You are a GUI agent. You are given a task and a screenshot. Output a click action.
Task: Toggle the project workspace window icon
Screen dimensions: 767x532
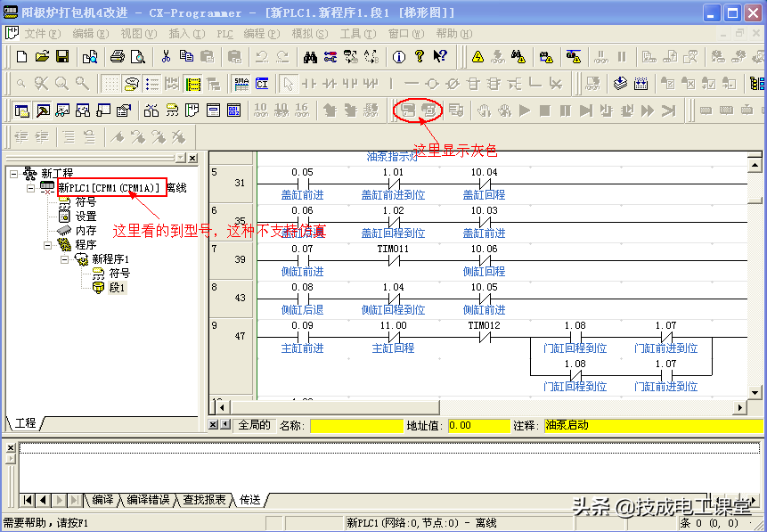21,110
